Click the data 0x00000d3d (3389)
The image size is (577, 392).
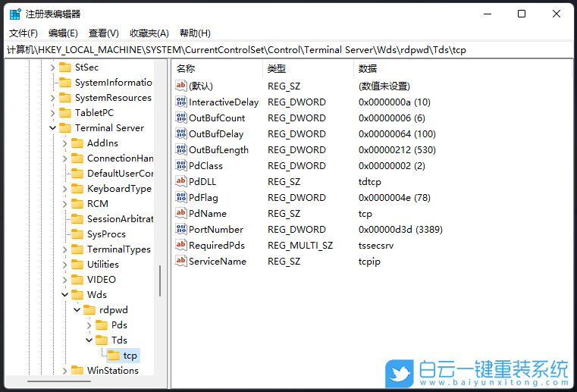[400, 229]
